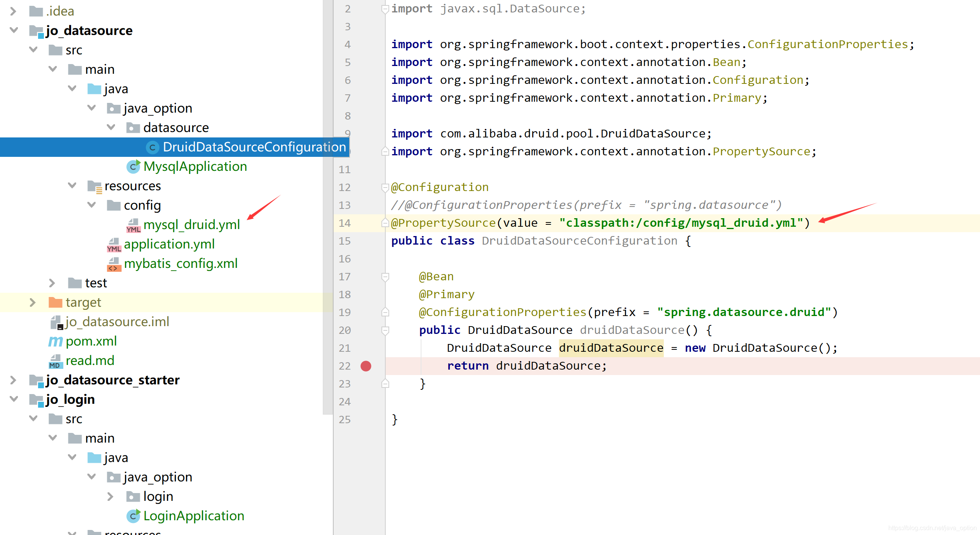Expand the jo_datasource_starter module chevron

tap(13, 380)
